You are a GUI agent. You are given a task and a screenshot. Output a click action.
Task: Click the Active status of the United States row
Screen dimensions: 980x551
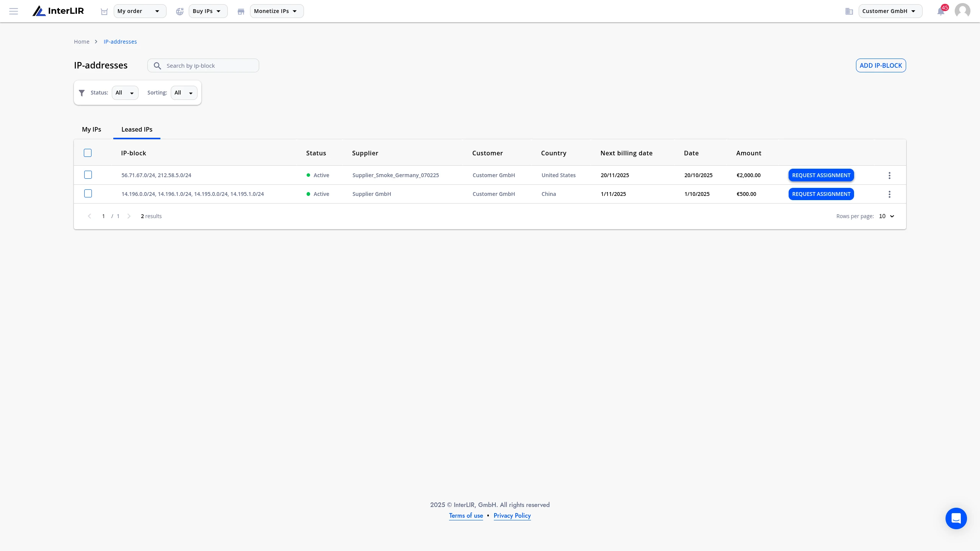[318, 175]
